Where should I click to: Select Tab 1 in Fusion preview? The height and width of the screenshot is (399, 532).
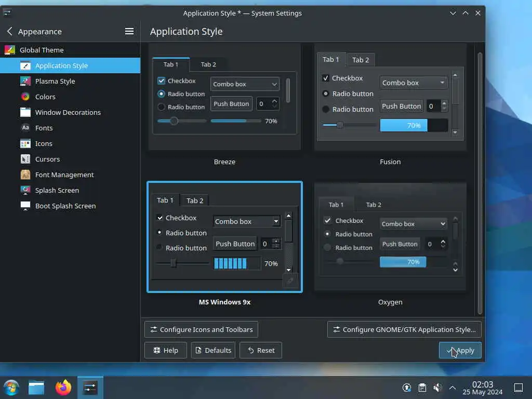pyautogui.click(x=331, y=59)
